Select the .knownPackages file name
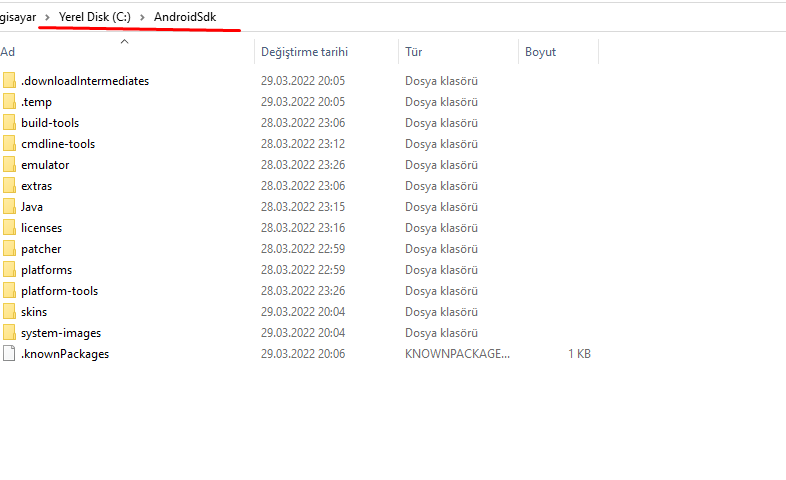786x480 pixels. 65,354
